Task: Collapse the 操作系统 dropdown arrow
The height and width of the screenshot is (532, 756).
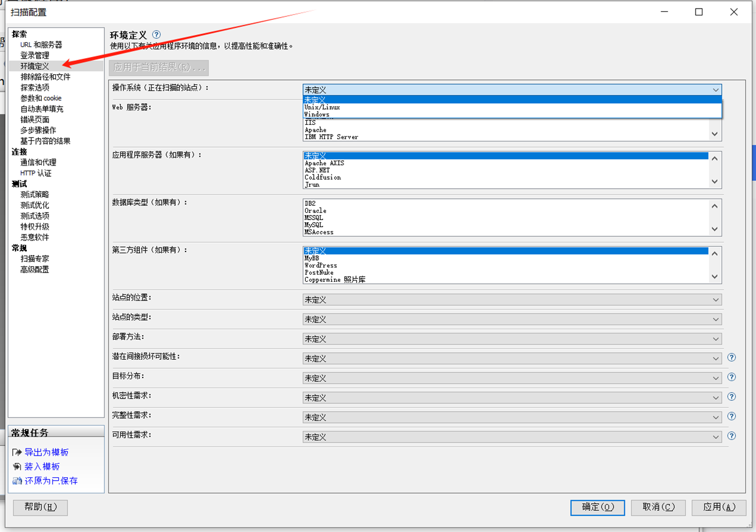Action: tap(715, 90)
